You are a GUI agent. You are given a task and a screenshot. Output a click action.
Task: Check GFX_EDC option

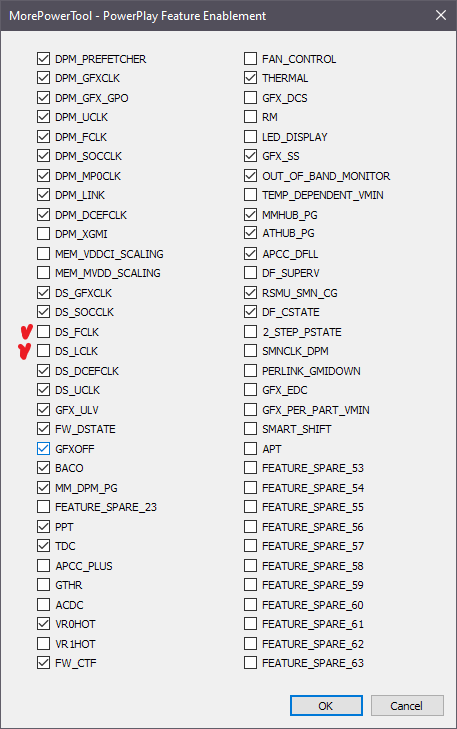pyautogui.click(x=251, y=390)
